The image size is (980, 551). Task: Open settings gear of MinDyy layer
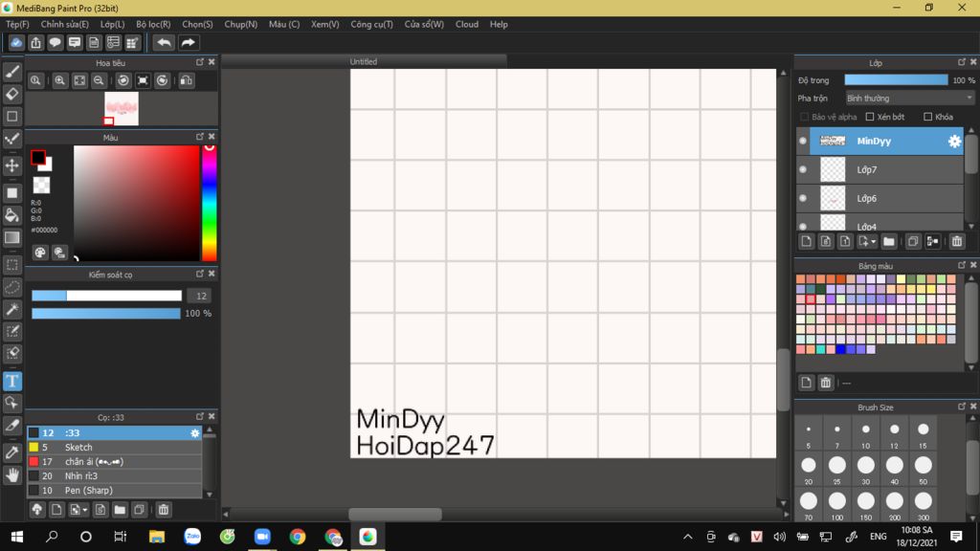(x=954, y=142)
